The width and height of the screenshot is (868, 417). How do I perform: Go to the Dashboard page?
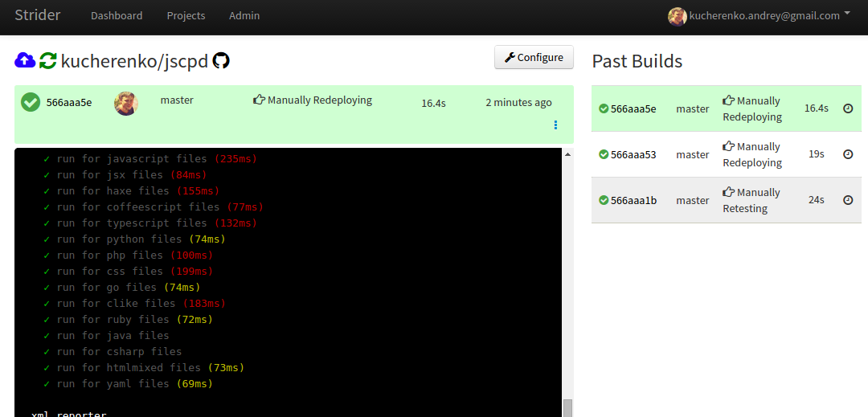click(x=117, y=16)
